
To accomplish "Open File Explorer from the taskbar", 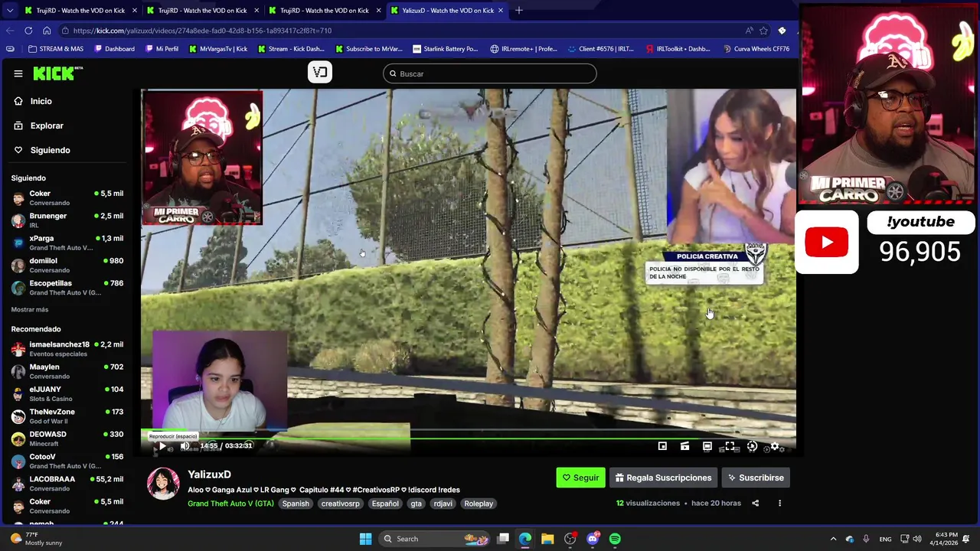I will tap(547, 539).
